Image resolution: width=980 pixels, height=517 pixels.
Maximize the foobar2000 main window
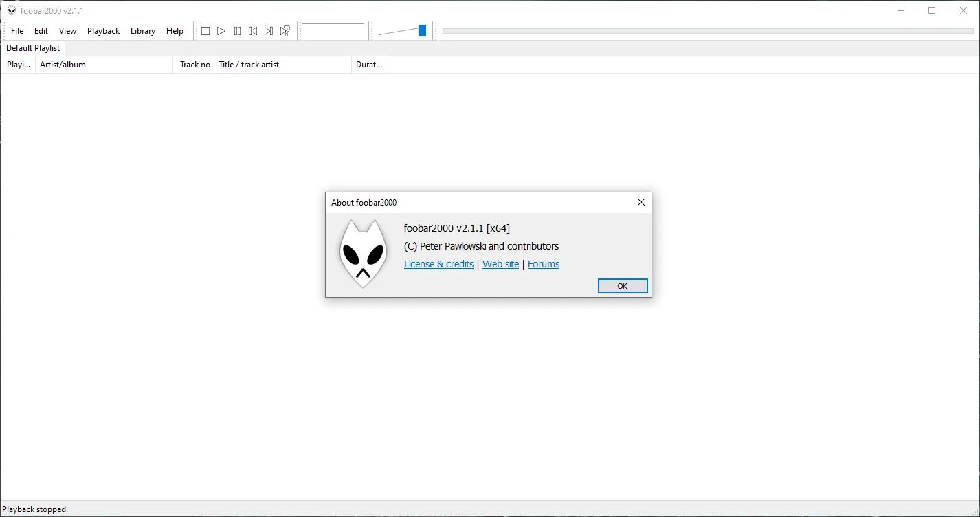[932, 10]
